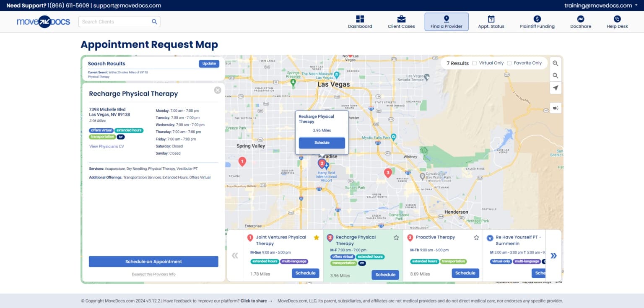Open the Dashboard from the navigation bar
Image resolution: width=644 pixels, height=308 pixels.
360,21
